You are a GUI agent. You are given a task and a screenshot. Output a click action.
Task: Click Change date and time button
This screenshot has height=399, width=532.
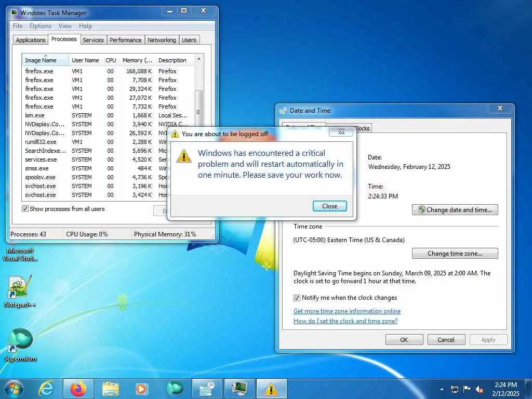[455, 210]
